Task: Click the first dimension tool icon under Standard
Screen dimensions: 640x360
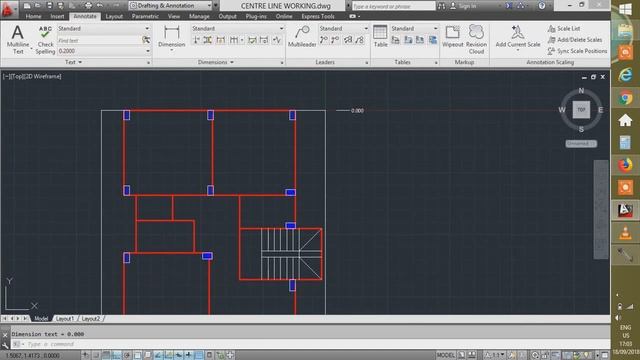Action: (x=196, y=40)
